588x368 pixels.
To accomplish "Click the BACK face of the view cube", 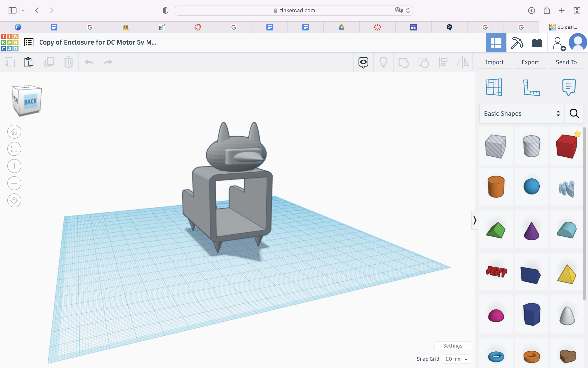I will pos(31,101).
